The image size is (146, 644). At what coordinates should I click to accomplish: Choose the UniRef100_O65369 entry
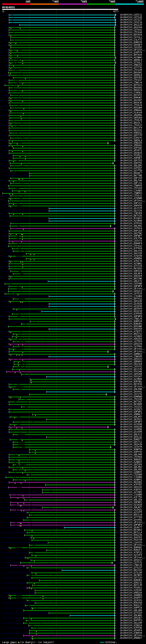(131, 118)
